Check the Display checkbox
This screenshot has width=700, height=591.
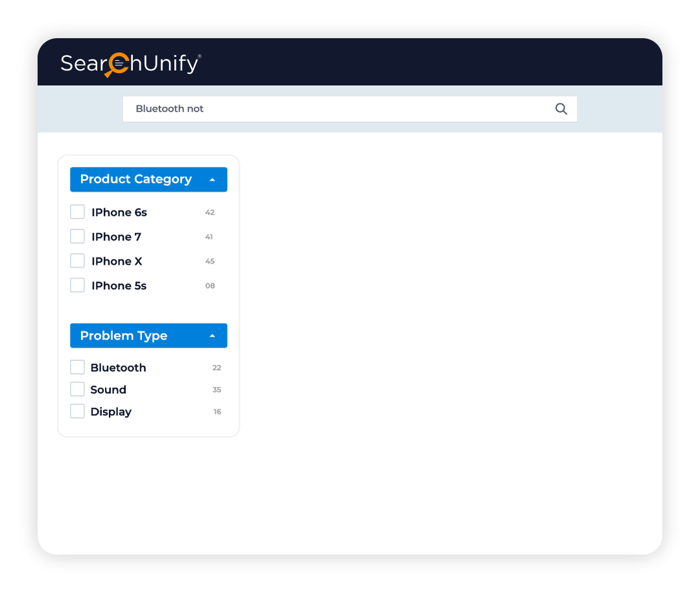[x=77, y=411]
